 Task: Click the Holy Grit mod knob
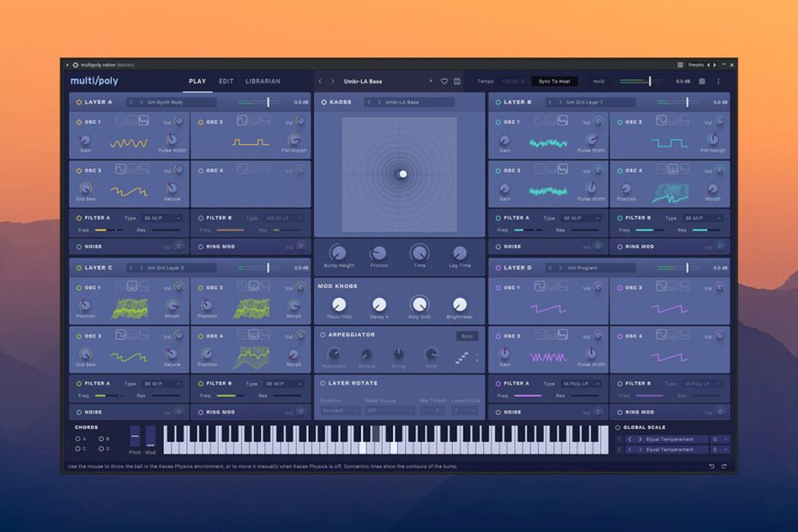pos(420,304)
